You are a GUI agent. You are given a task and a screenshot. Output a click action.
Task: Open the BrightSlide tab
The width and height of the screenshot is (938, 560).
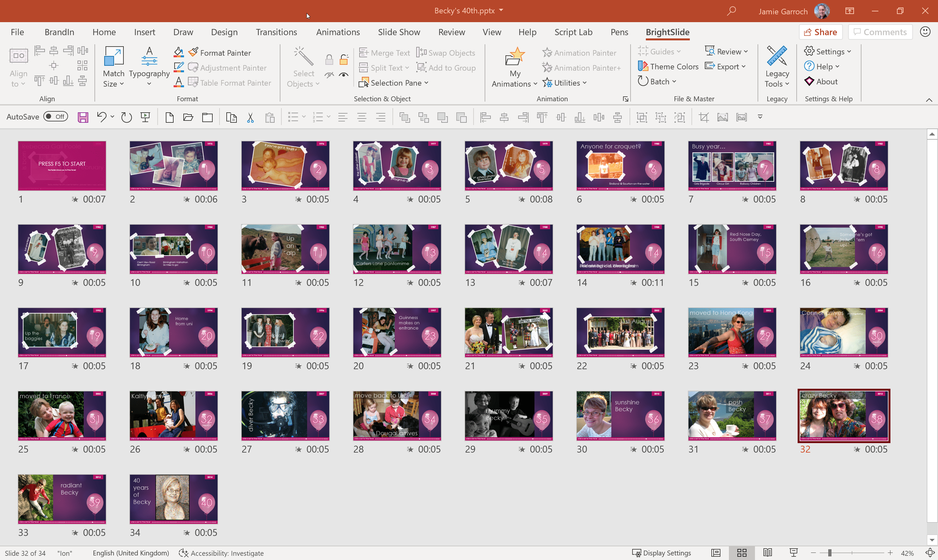(x=668, y=32)
